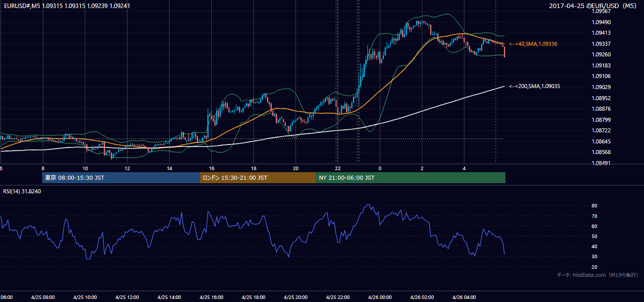Click the London session bar ロンドン 15:30-21:00 JST

(258, 178)
